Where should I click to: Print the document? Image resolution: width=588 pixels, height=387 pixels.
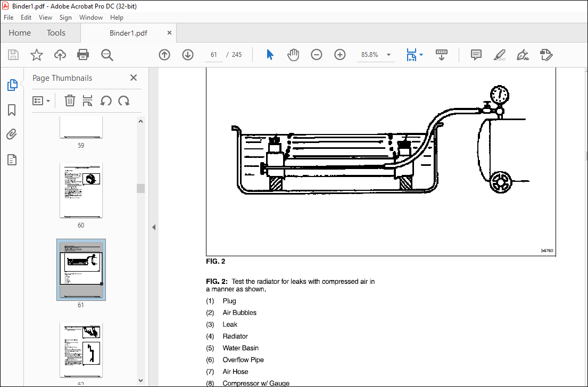pyautogui.click(x=83, y=55)
